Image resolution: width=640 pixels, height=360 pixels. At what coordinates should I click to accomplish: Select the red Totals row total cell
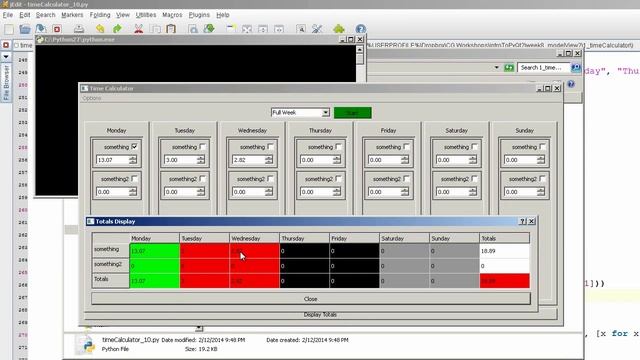pos(504,281)
